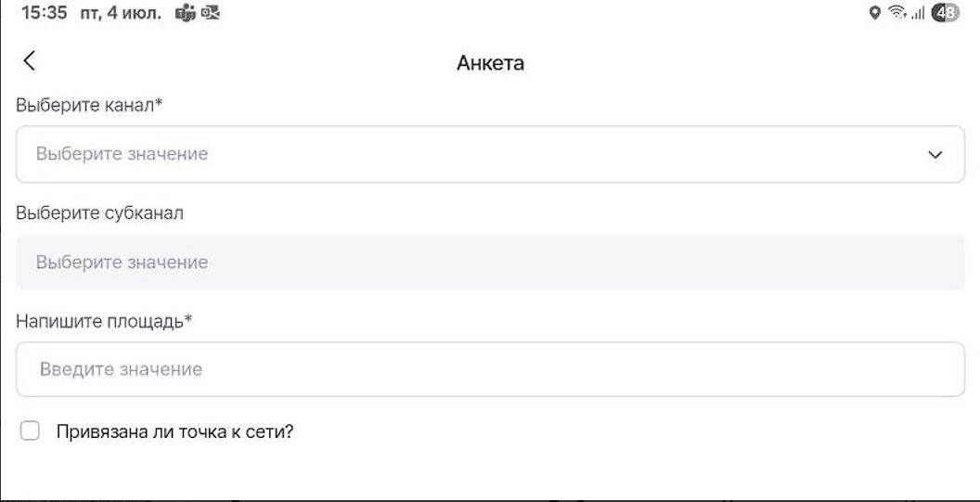Tap the 'Выберите канал*' field label
Screen dimensions: 980x502
[x=89, y=106]
